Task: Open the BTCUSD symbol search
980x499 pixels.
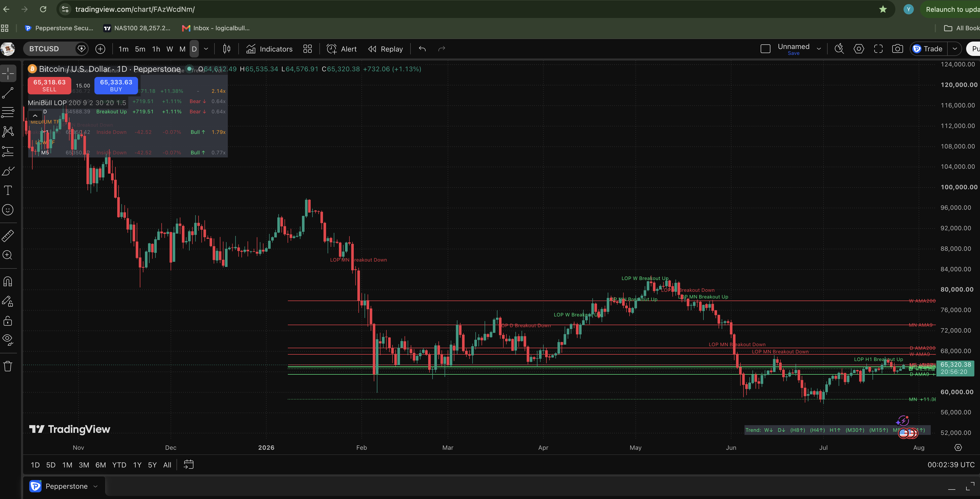Action: (50, 49)
